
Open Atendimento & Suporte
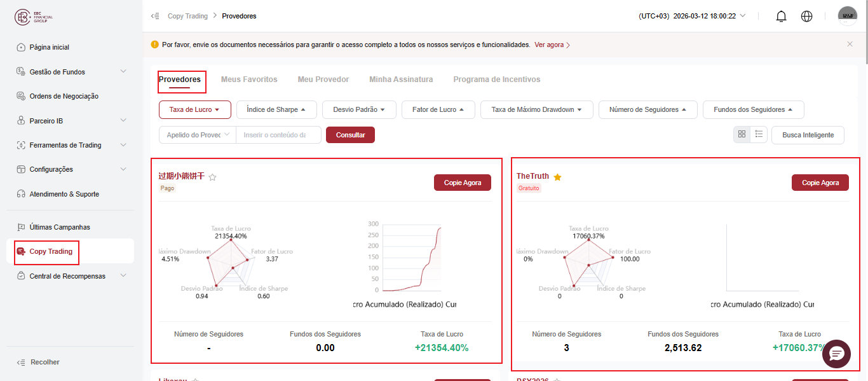(x=64, y=194)
